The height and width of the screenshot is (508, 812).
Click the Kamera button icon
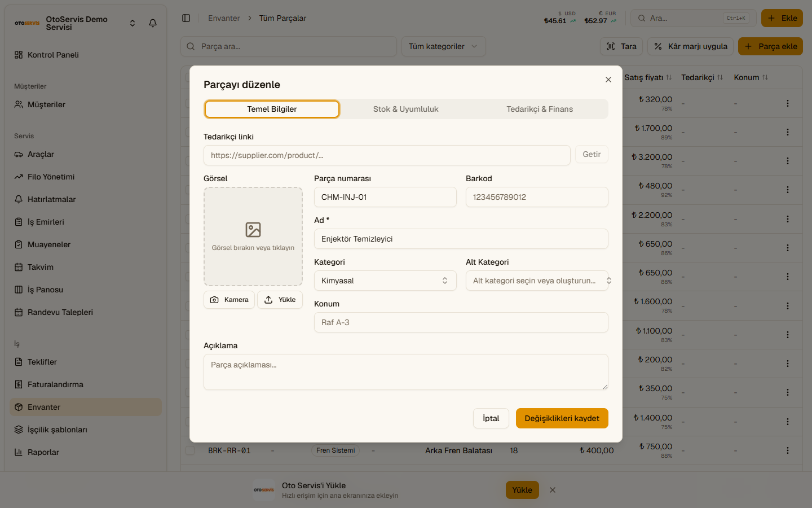pos(214,300)
